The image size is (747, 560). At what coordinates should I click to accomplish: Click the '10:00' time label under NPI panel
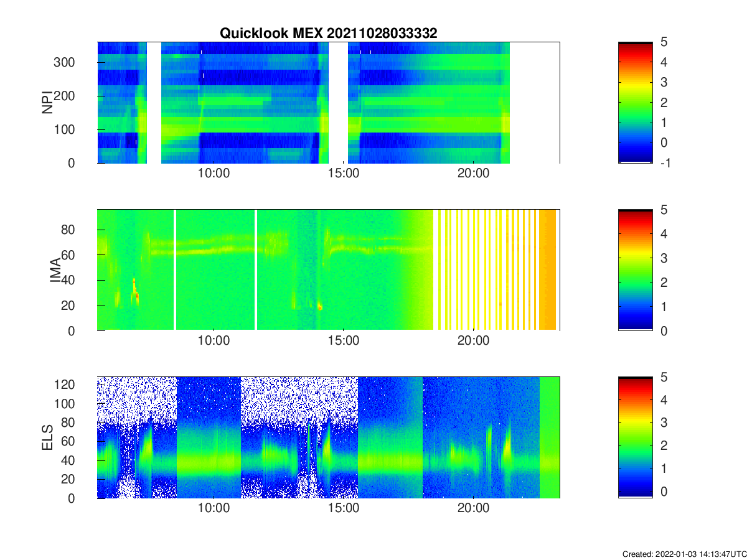[214, 174]
